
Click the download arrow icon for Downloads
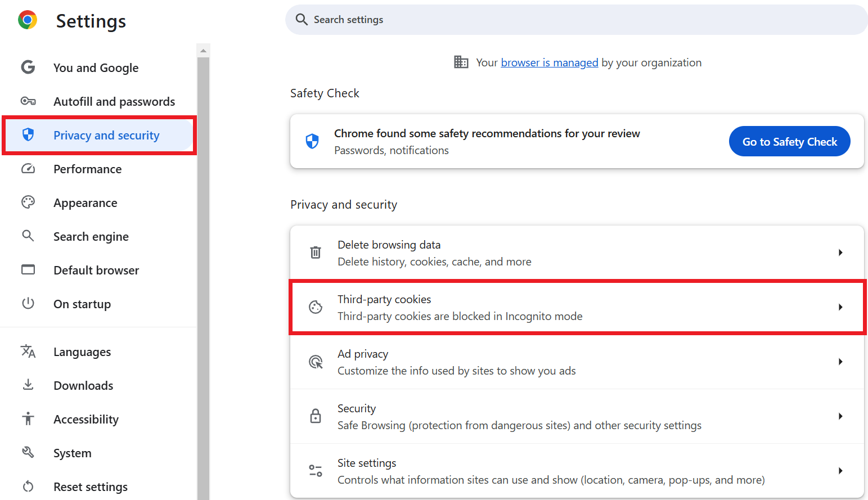[x=28, y=385]
